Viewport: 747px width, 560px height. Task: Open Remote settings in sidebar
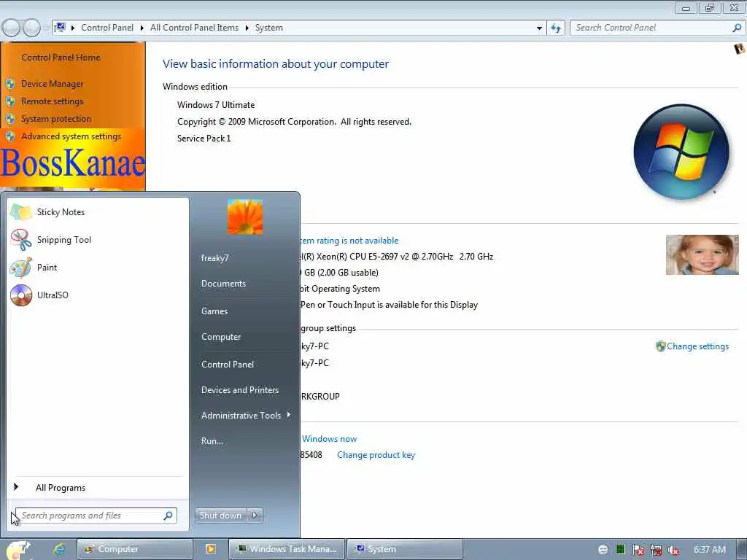(x=52, y=101)
